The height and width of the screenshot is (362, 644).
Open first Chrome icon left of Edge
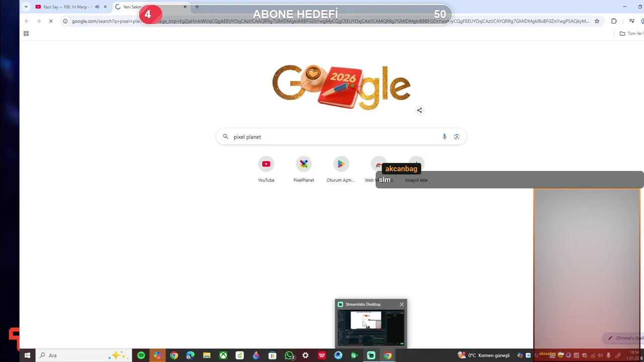(x=174, y=355)
